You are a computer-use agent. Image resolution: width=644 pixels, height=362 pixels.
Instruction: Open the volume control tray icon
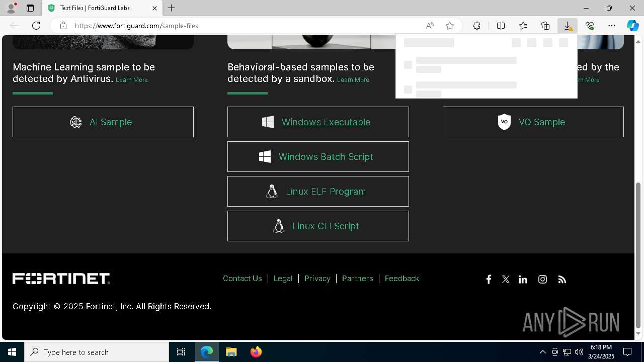(579, 352)
